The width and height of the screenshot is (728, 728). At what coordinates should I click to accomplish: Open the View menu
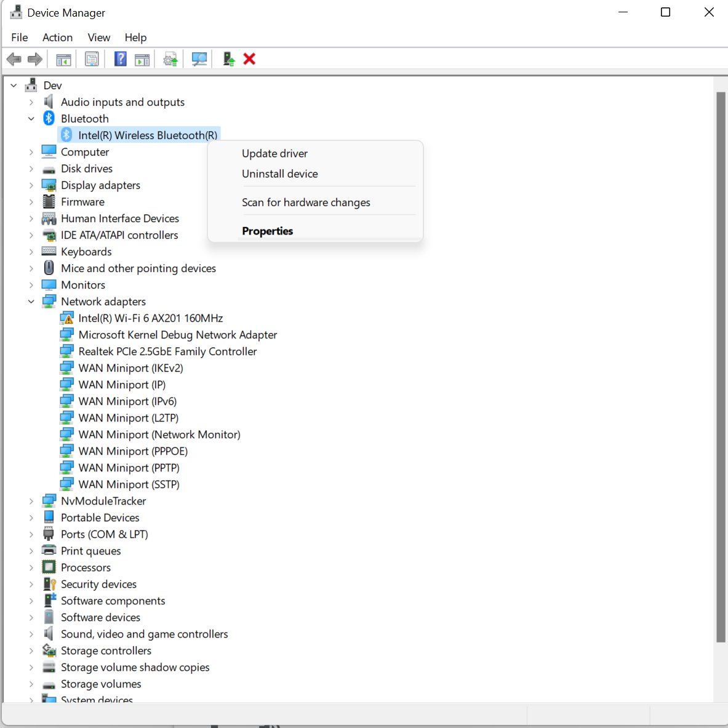(x=98, y=38)
